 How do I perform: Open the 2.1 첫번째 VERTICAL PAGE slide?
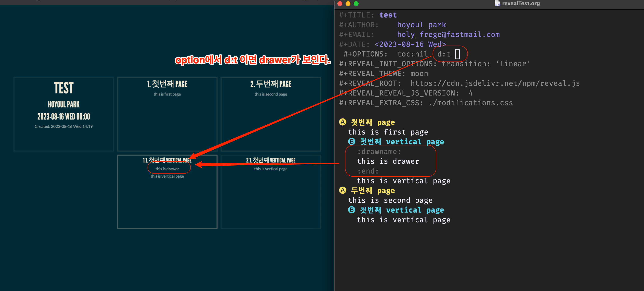[270, 191]
